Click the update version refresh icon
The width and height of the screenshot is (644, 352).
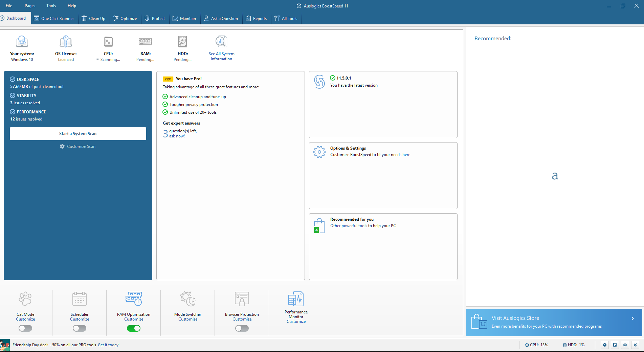coord(319,82)
